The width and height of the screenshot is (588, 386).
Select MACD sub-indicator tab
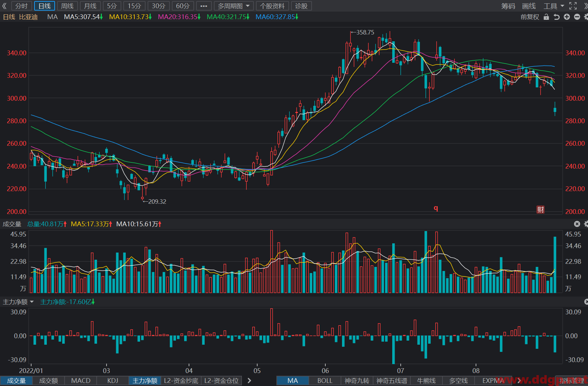click(81, 381)
